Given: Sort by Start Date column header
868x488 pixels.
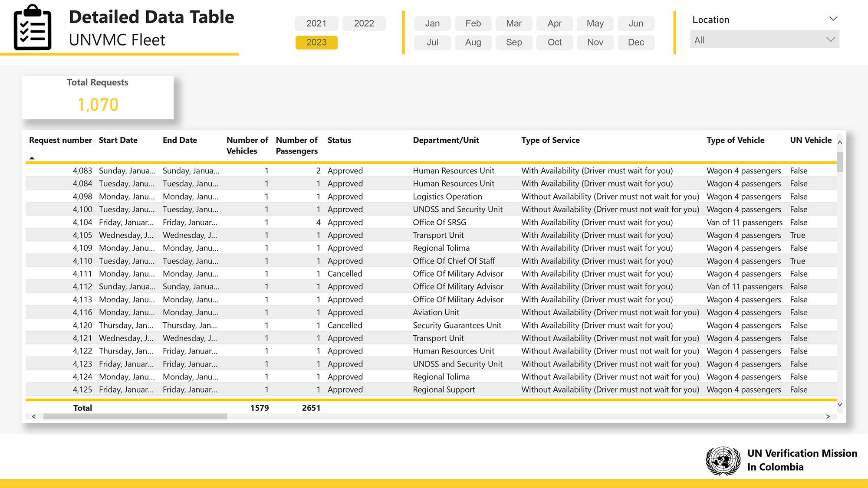Looking at the screenshot, I should point(118,140).
